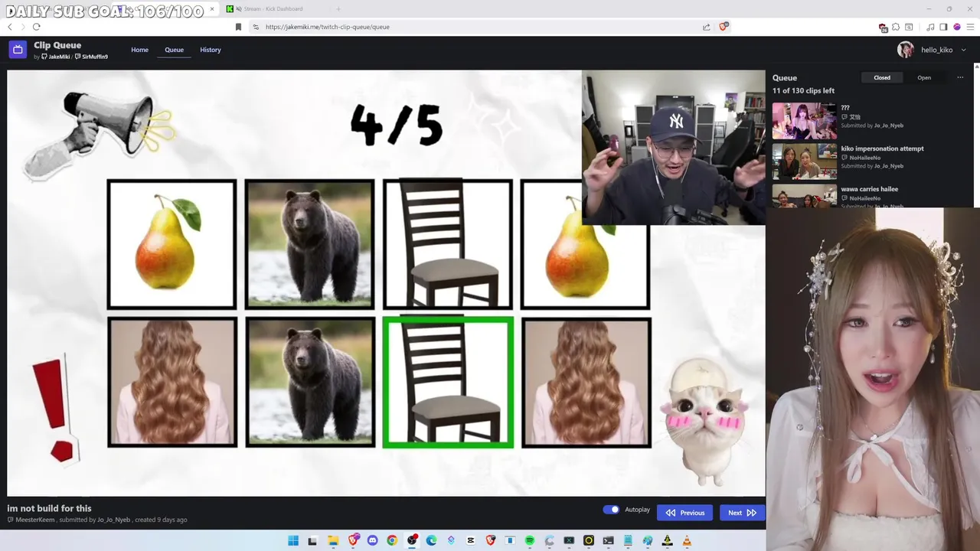Click the browser forward arrow

pos(23,27)
